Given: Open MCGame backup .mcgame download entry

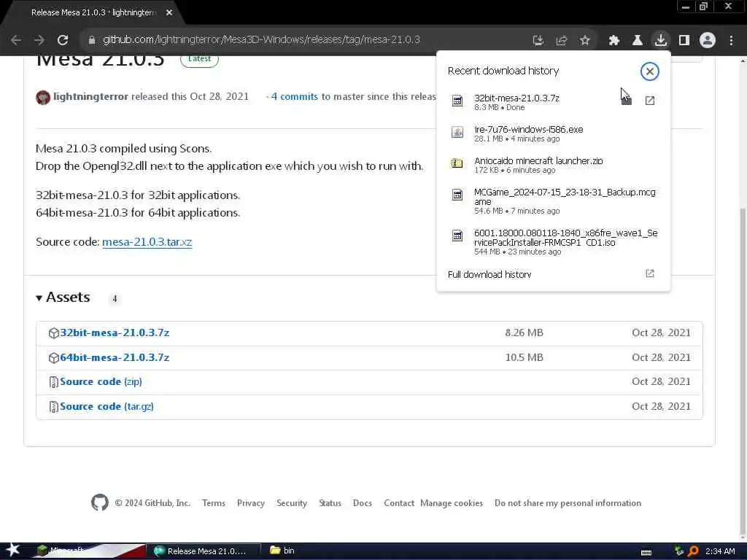Looking at the screenshot, I should (x=553, y=201).
